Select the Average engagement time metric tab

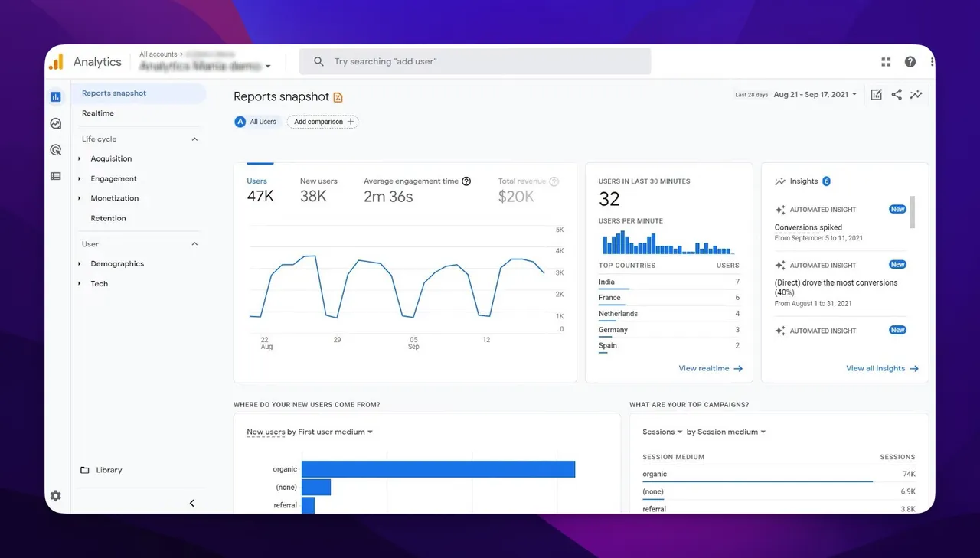tap(417, 191)
